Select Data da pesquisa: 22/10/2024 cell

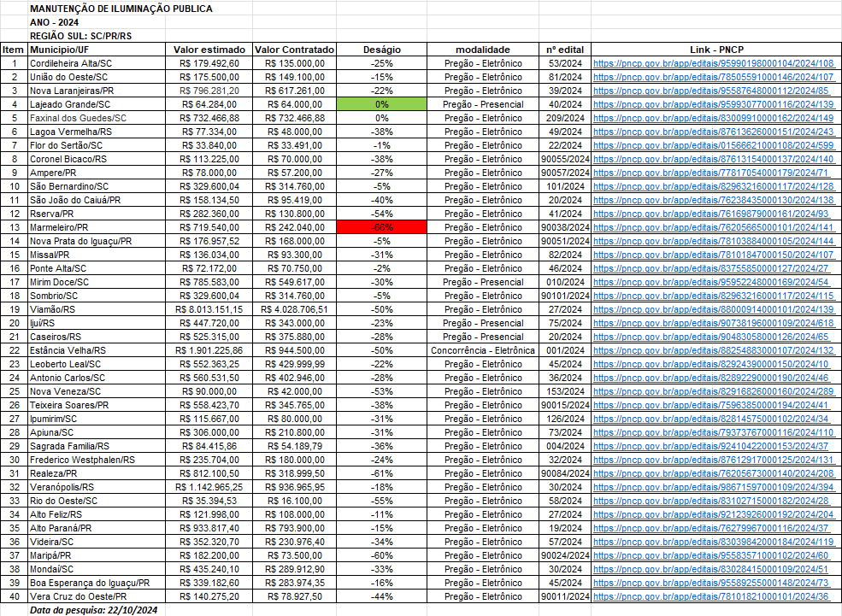click(93, 610)
